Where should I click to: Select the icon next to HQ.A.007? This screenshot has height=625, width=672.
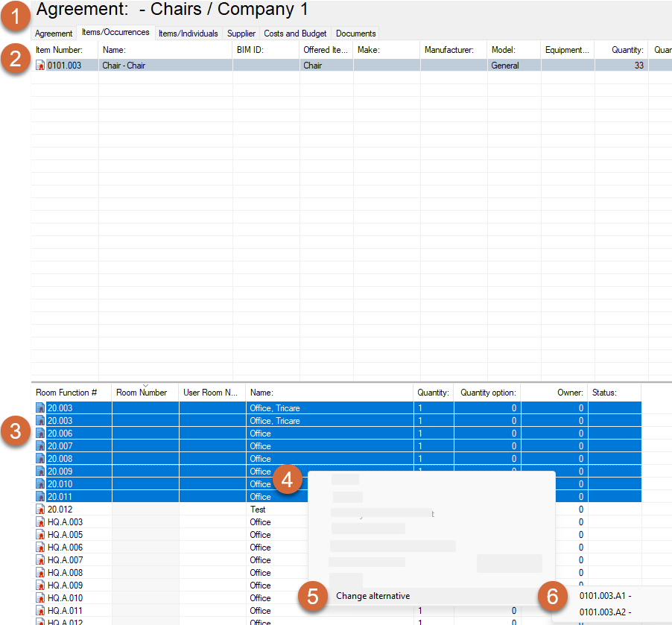[40, 560]
